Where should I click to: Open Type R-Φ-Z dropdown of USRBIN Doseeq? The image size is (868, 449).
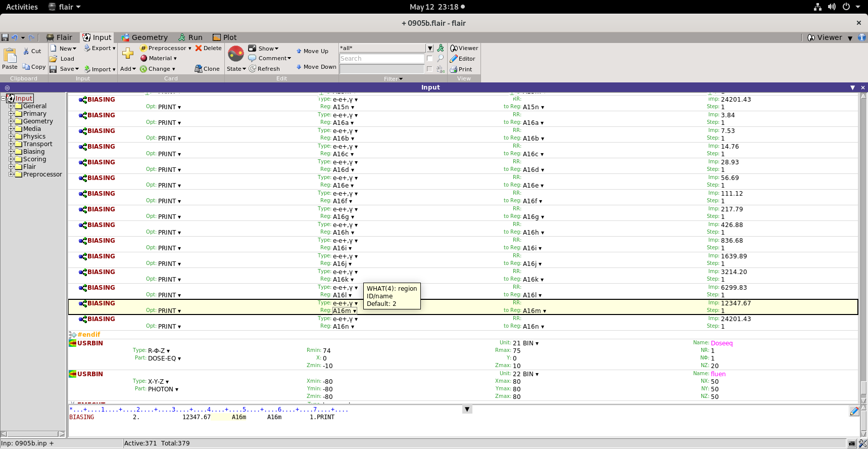(159, 351)
